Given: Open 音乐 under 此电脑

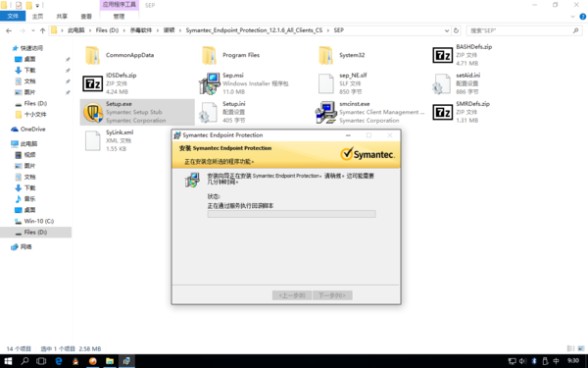Looking at the screenshot, I should point(29,198).
